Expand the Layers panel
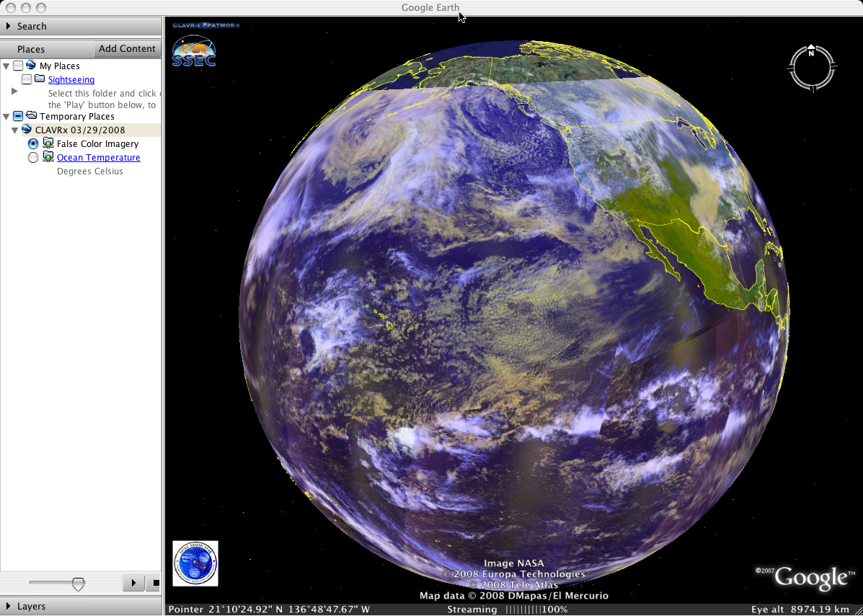 pos(8,606)
